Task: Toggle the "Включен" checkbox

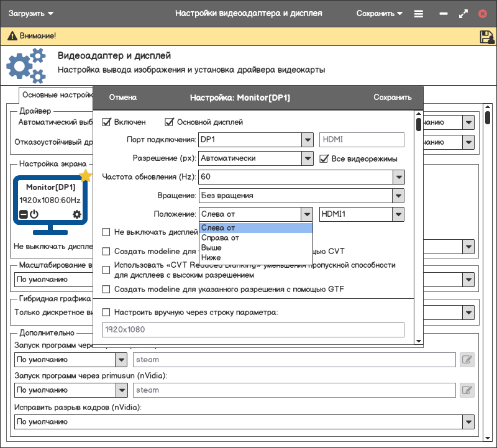Action: (x=106, y=122)
